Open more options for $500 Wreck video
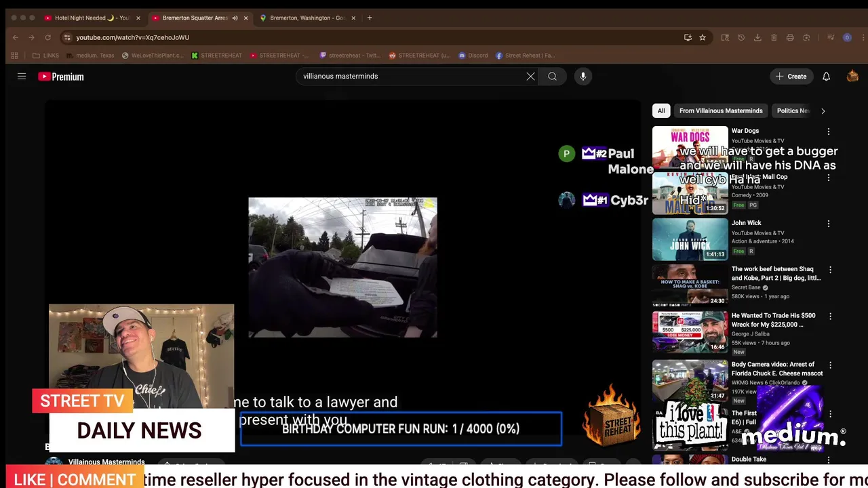Viewport: 868px width, 488px height. tap(830, 317)
